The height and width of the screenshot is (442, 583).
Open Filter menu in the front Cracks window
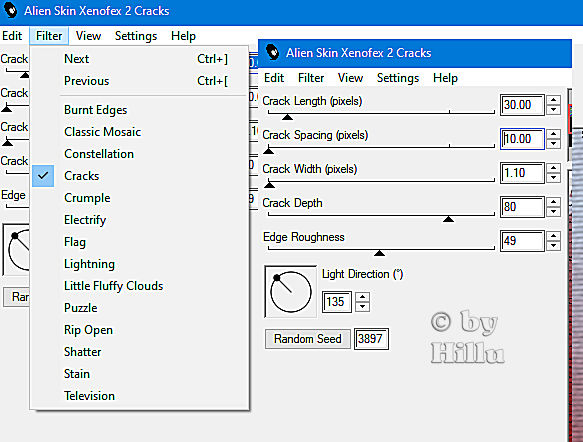tap(311, 78)
